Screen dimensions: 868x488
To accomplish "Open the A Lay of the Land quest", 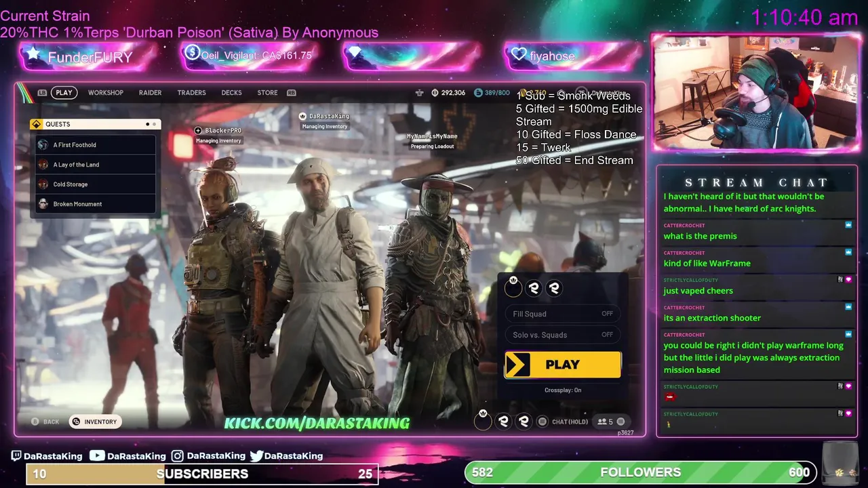I will (96, 165).
